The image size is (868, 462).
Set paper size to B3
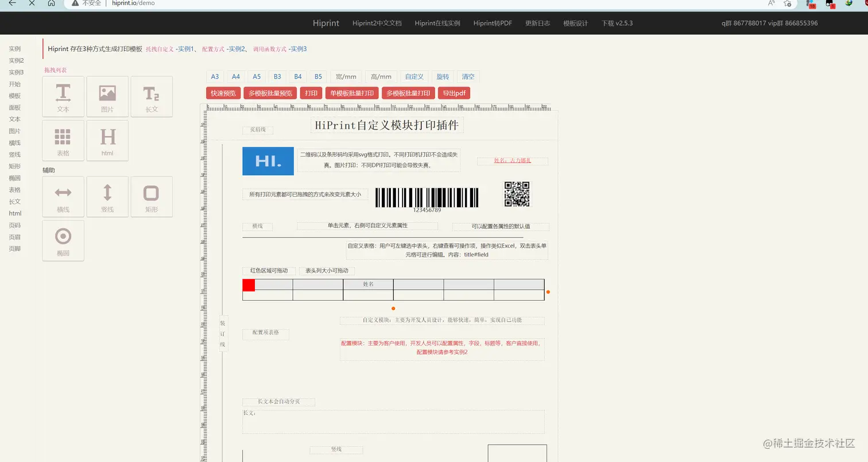pyautogui.click(x=277, y=76)
